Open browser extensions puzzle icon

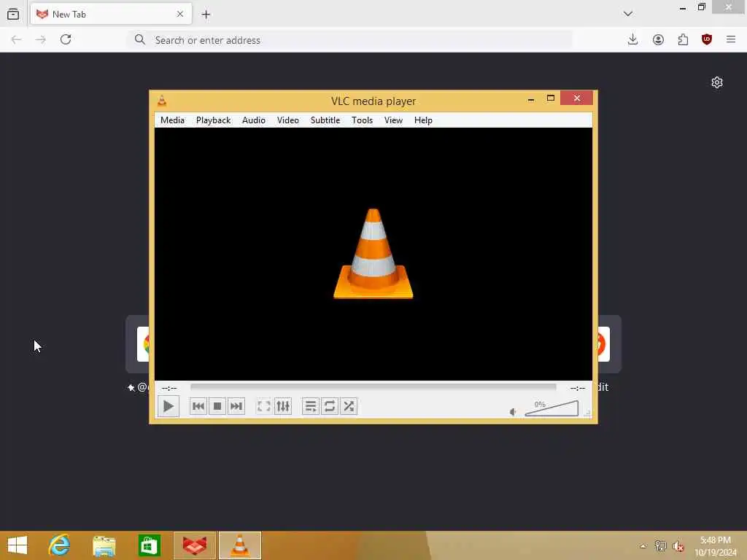[x=683, y=39]
